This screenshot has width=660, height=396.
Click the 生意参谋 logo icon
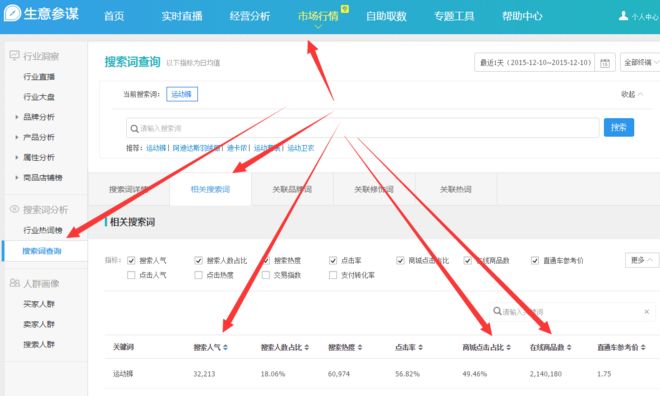pos(12,13)
